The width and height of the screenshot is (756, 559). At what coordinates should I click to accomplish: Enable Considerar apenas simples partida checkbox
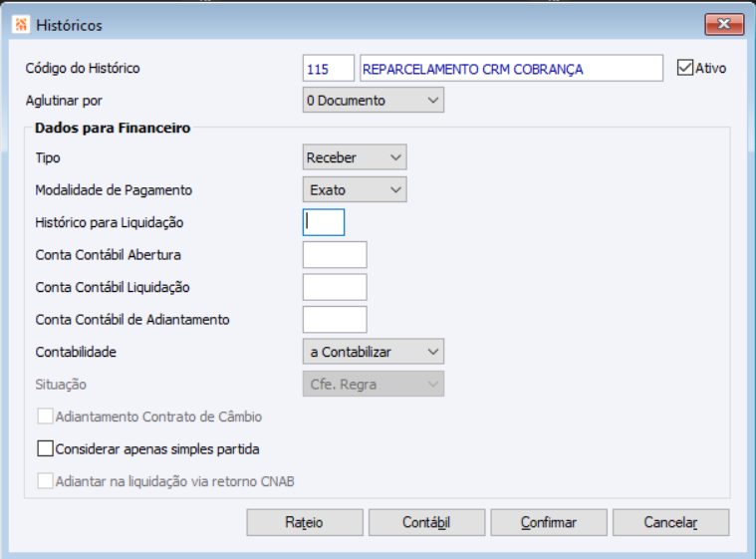pyautogui.click(x=46, y=448)
